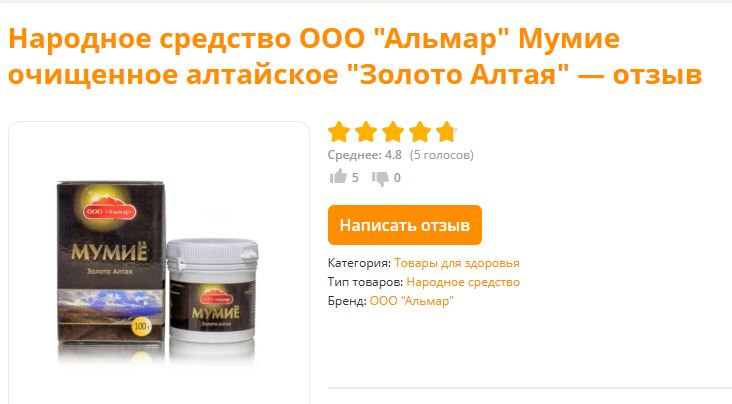Click the white Мумиё jar in photo

(212, 290)
